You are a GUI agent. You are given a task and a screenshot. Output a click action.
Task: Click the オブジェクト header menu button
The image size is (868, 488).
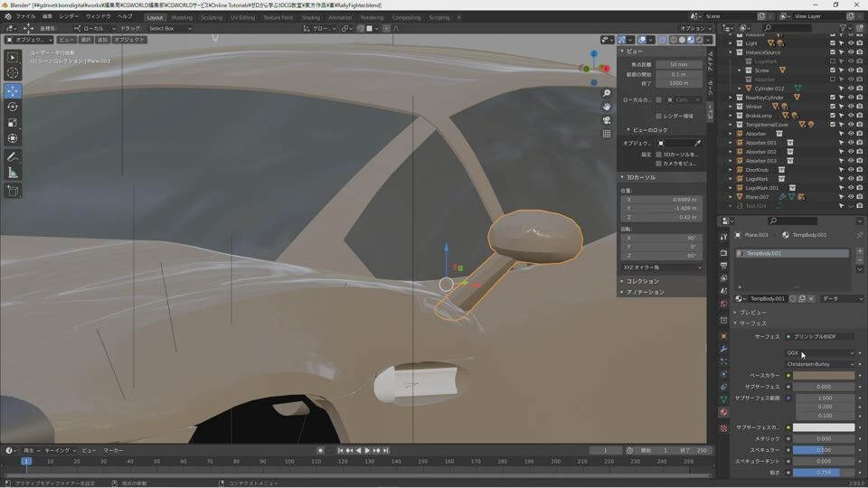click(x=129, y=40)
